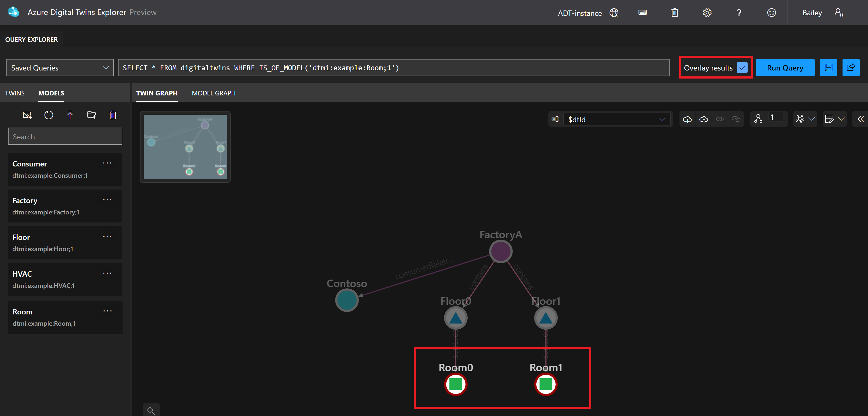Click Delete all models trash icon

click(113, 115)
